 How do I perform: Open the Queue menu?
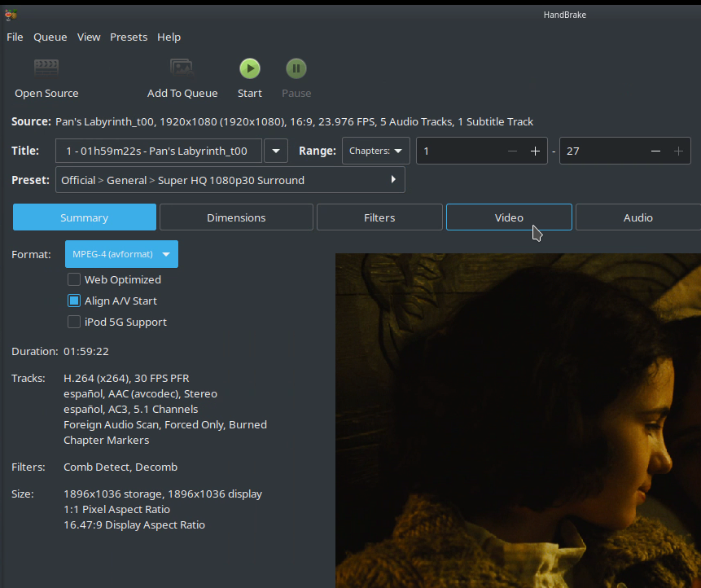50,37
